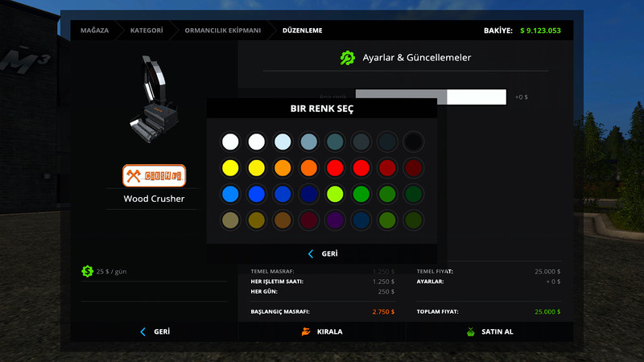
Task: Choose the lime green color swatch
Action: tap(336, 194)
